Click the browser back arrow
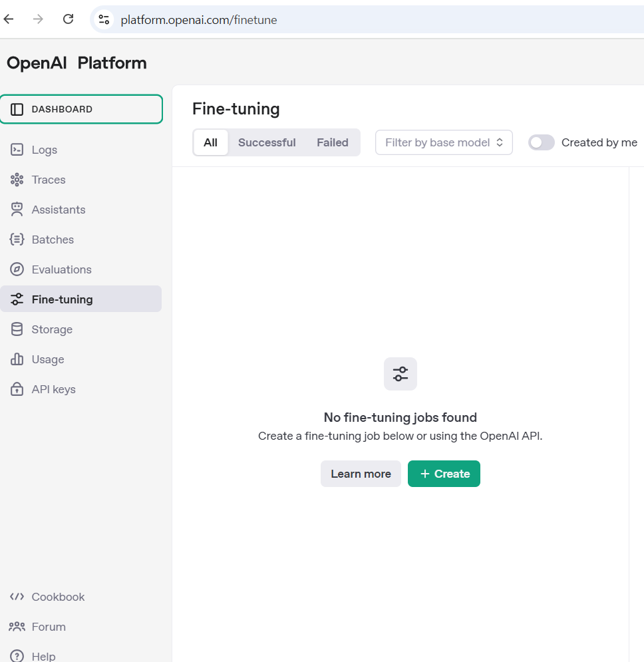Screen dimensions: 644x662 (x=9, y=19)
